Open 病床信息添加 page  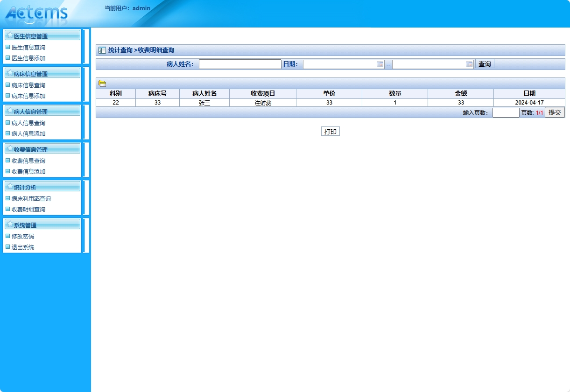[28, 96]
